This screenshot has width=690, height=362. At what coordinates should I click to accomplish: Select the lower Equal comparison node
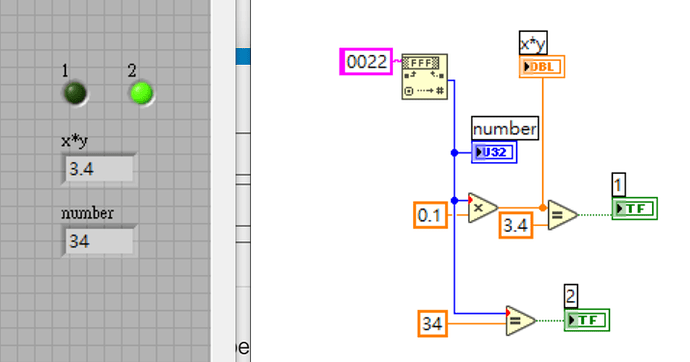click(521, 321)
